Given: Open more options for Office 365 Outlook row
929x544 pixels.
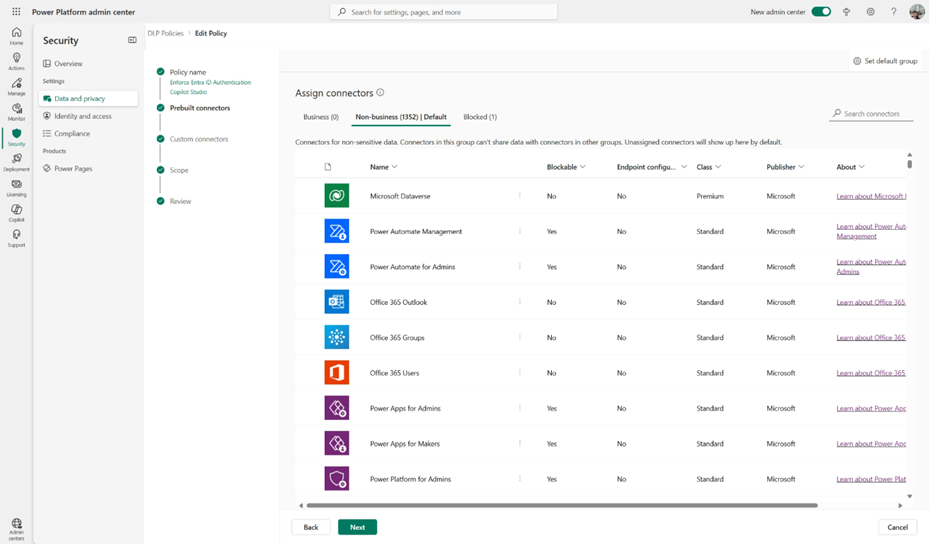Looking at the screenshot, I should 520,302.
